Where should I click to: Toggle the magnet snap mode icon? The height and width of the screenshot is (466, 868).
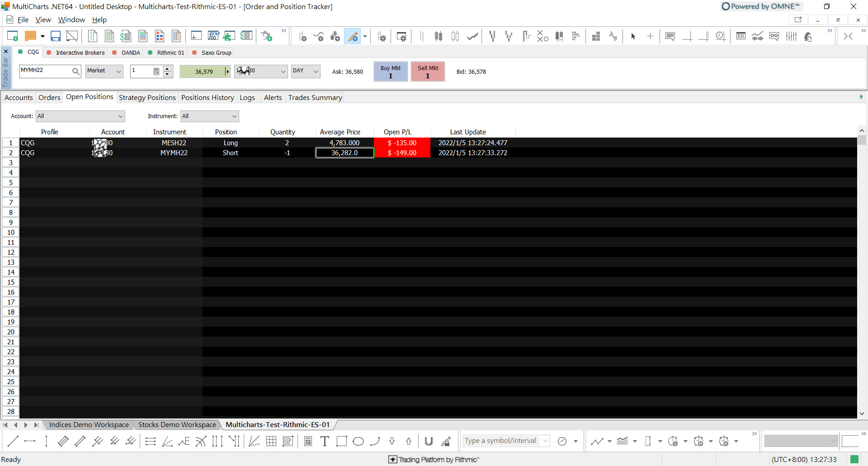(x=429, y=441)
